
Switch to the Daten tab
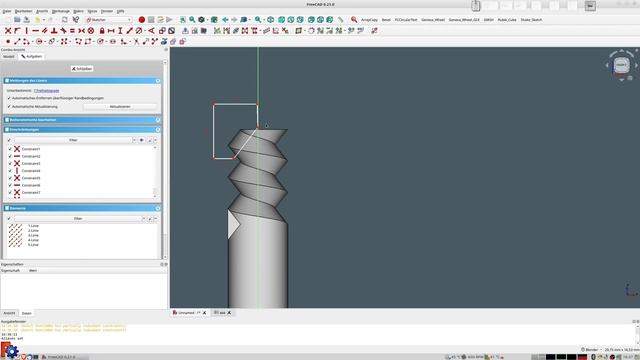(x=27, y=313)
